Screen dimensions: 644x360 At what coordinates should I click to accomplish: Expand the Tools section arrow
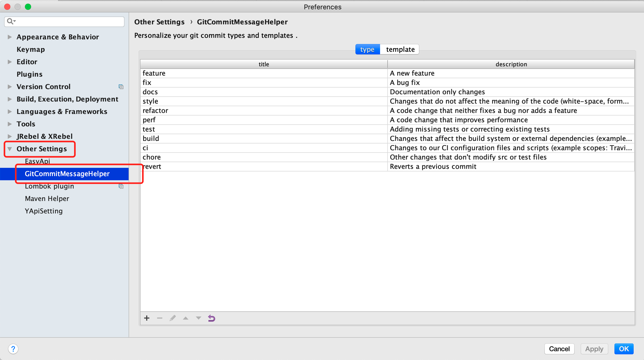point(10,124)
